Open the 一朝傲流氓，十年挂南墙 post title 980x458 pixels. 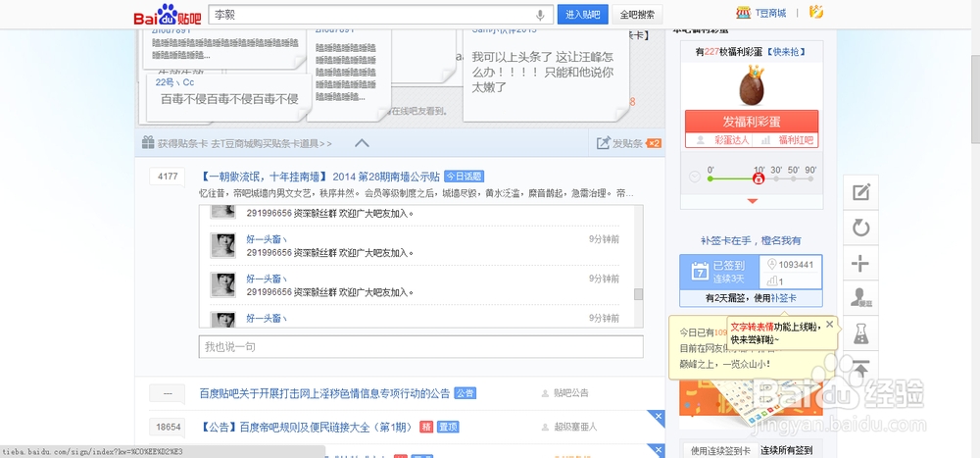[320, 177]
